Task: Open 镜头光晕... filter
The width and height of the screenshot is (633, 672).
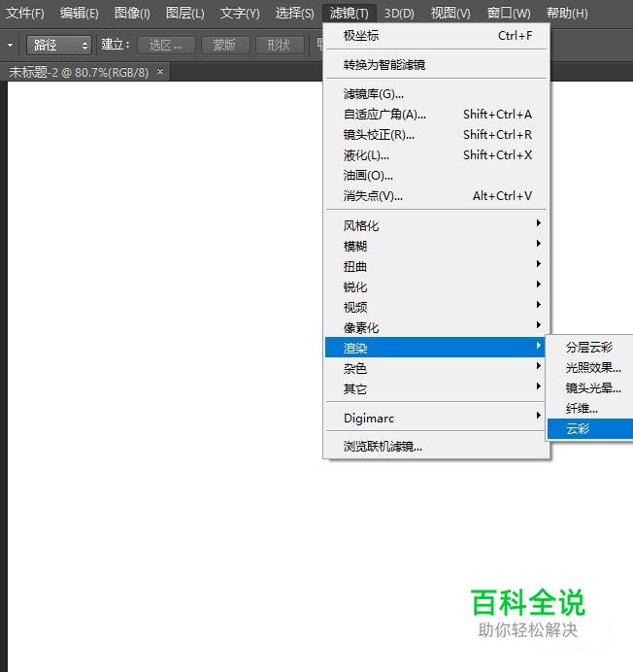Action: point(590,388)
